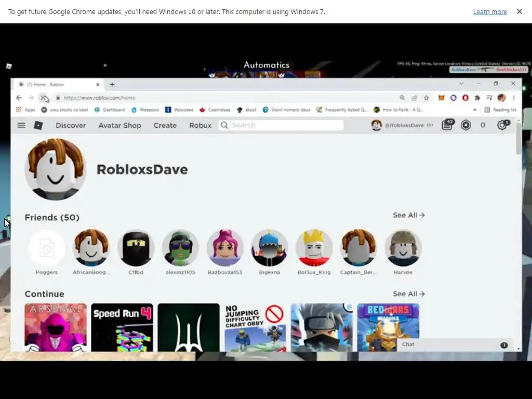Open the Chat panel bar
The width and height of the screenshot is (532, 399).
[x=454, y=344]
